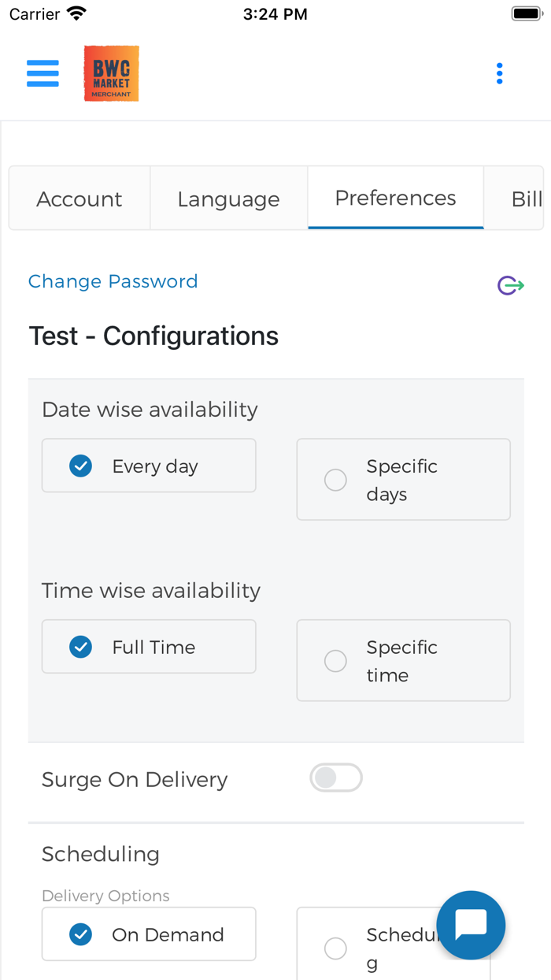Open the Preferences tab

pyautogui.click(x=395, y=198)
